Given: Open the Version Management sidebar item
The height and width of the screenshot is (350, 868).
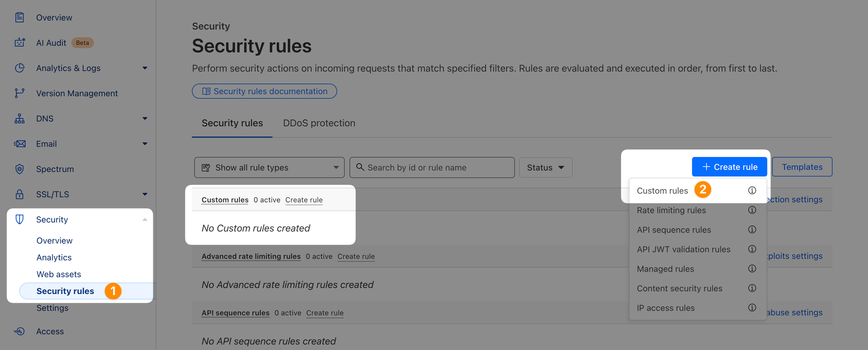Looking at the screenshot, I should pyautogui.click(x=77, y=93).
